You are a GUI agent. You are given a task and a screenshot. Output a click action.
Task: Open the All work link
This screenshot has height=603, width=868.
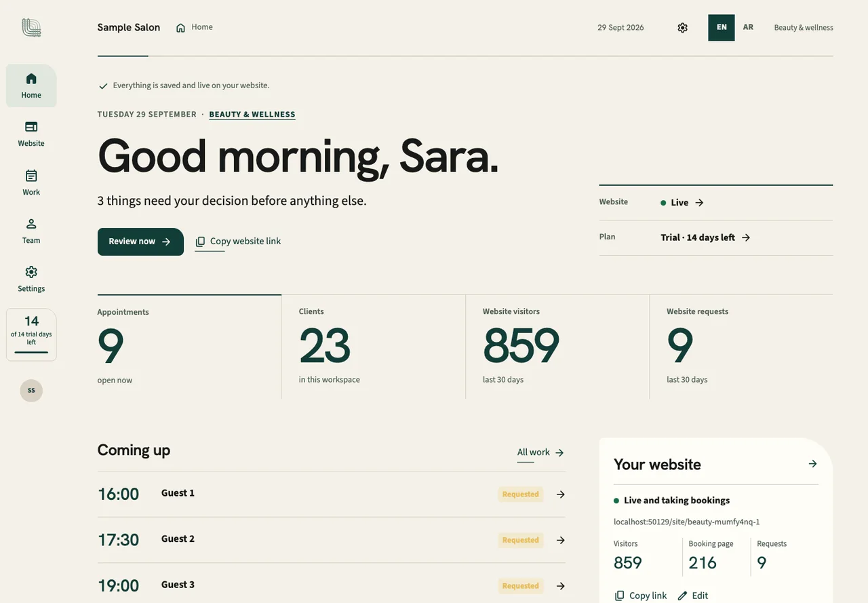coord(540,452)
